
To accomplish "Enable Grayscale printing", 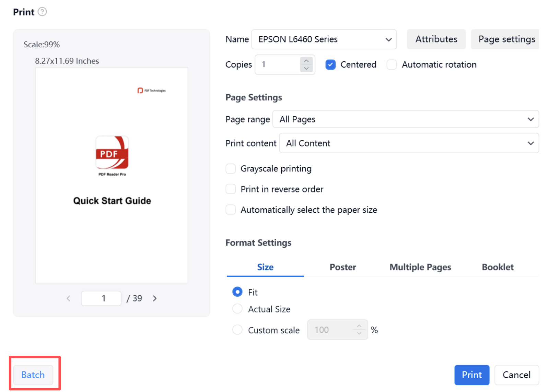I will click(x=231, y=169).
